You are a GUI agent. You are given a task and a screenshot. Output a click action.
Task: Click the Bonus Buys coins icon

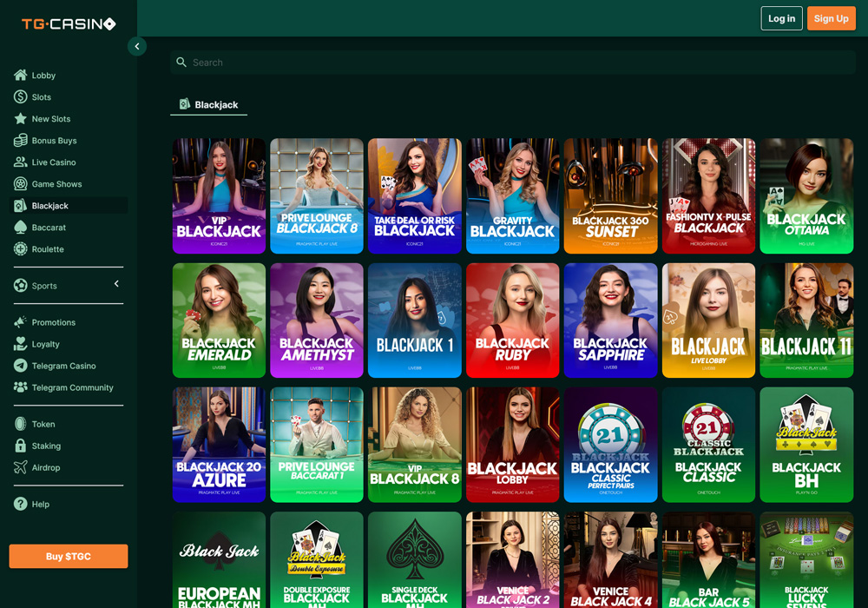(x=21, y=140)
